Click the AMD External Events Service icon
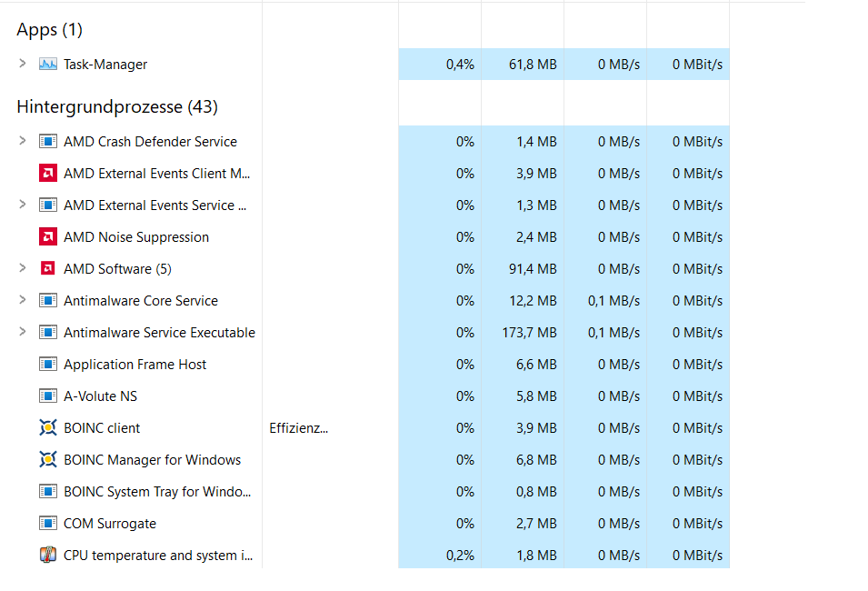The image size is (868, 591). click(48, 205)
